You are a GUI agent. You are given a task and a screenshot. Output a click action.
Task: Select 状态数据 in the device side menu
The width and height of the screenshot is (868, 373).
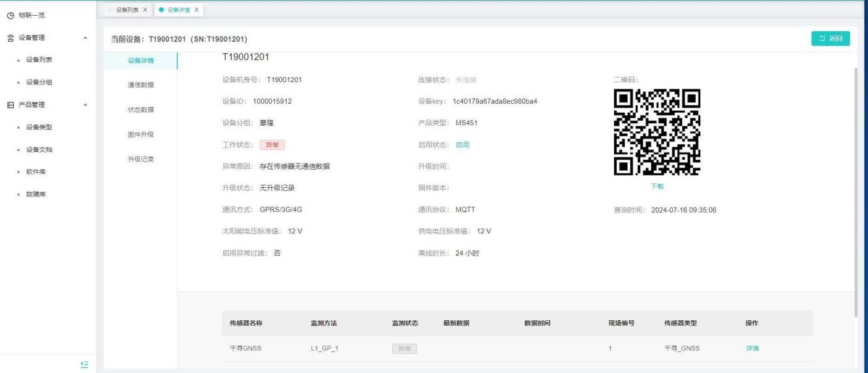click(141, 110)
